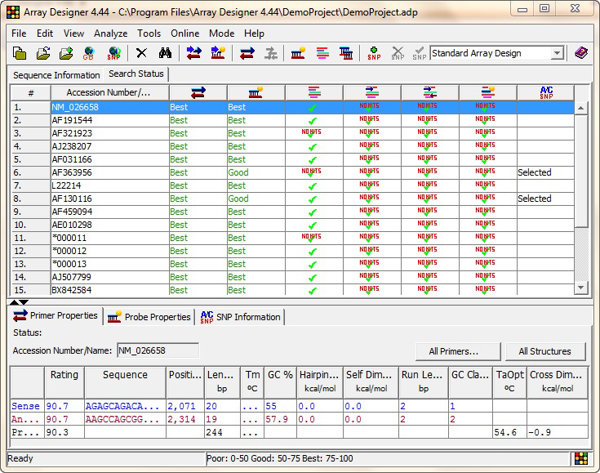Viewport: 600px width, 473px height.
Task: Click the pane splitter collapse arrows
Action: click(x=19, y=302)
